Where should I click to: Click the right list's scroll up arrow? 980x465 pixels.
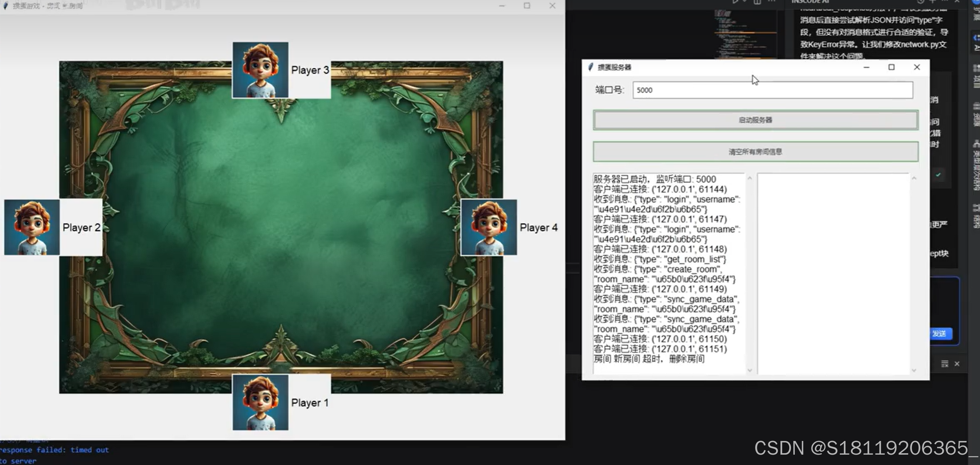point(914,178)
